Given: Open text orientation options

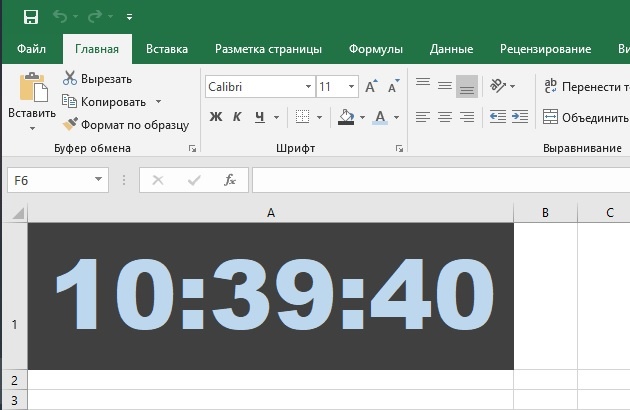Looking at the screenshot, I should pos(502,86).
